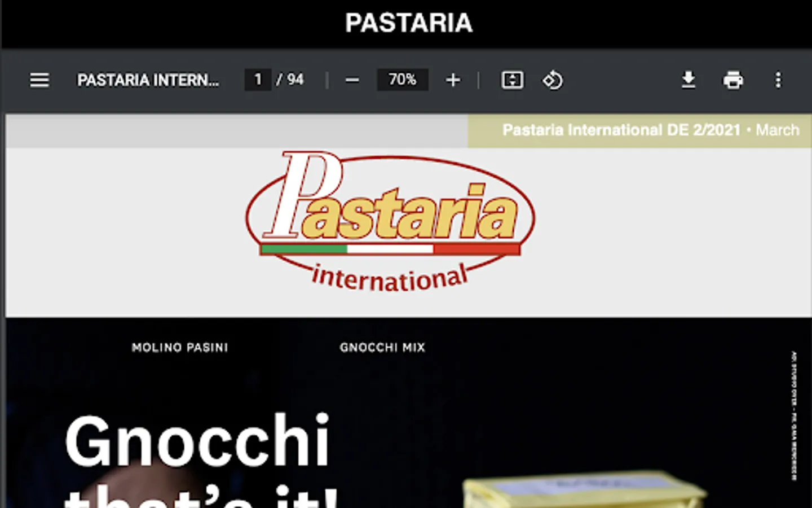
Task: Click the PASTARIA header title
Action: 409,23
